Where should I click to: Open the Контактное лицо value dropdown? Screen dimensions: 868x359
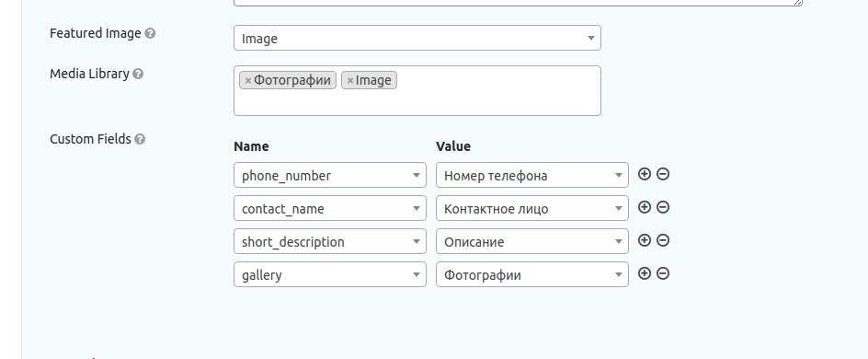pos(532,208)
